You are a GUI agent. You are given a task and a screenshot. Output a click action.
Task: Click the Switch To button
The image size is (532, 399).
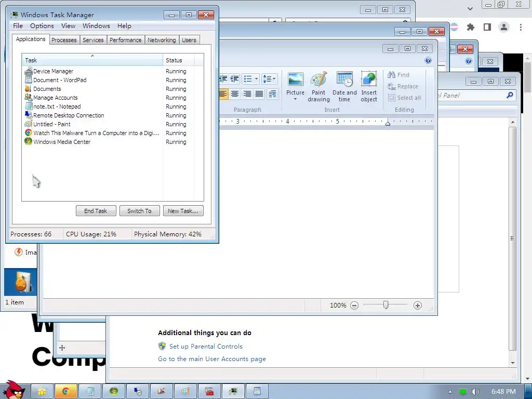(139, 211)
